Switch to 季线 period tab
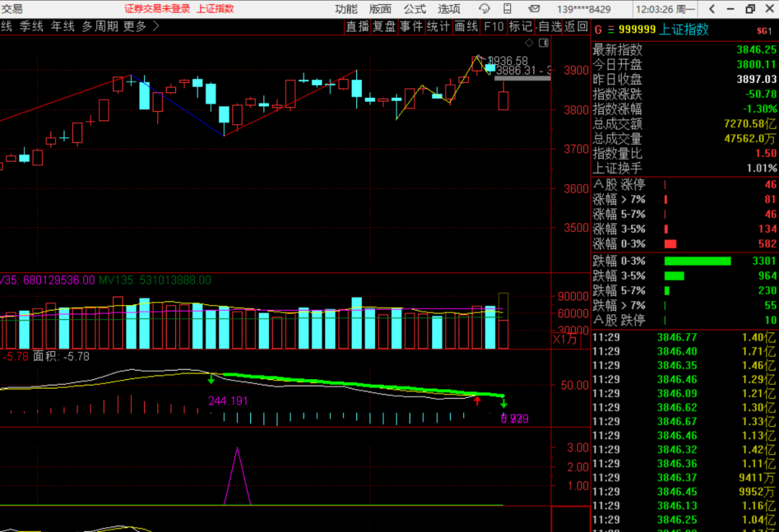This screenshot has width=779, height=532. coord(31,27)
